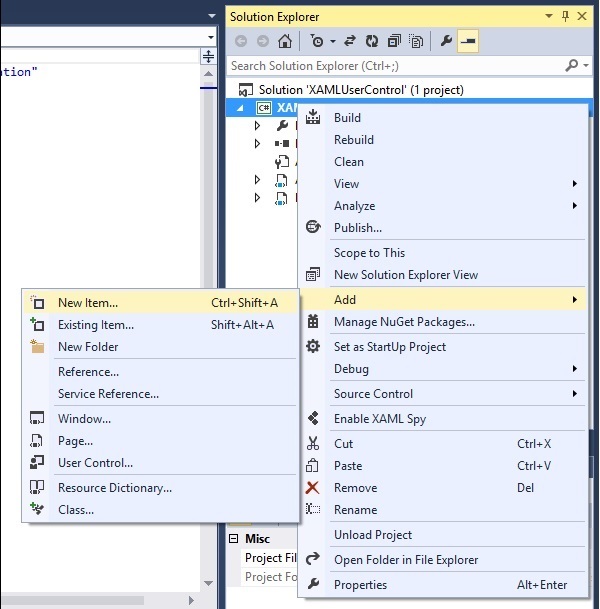This screenshot has height=609, width=600.
Task: Add a Window... from the submenu
Action: point(160,419)
